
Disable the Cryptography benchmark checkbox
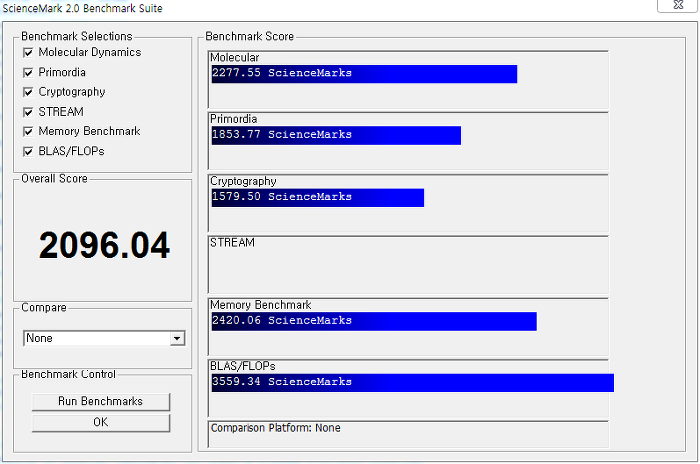coord(28,92)
